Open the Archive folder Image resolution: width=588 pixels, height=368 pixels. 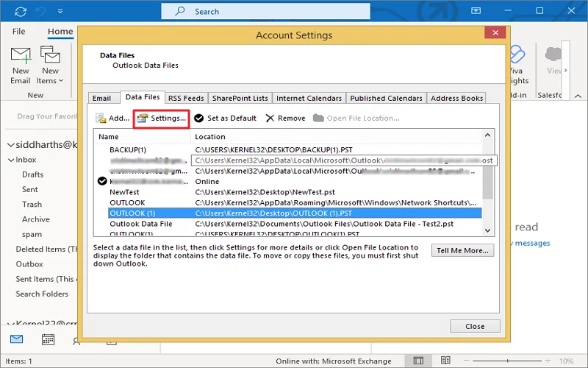pos(35,219)
